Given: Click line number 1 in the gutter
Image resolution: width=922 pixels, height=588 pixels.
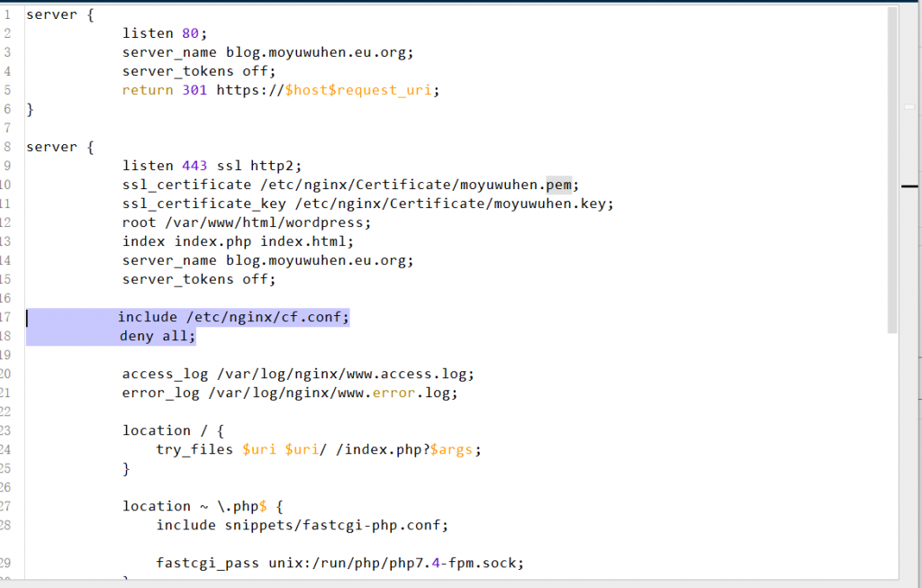Looking at the screenshot, I should pyautogui.click(x=7, y=14).
